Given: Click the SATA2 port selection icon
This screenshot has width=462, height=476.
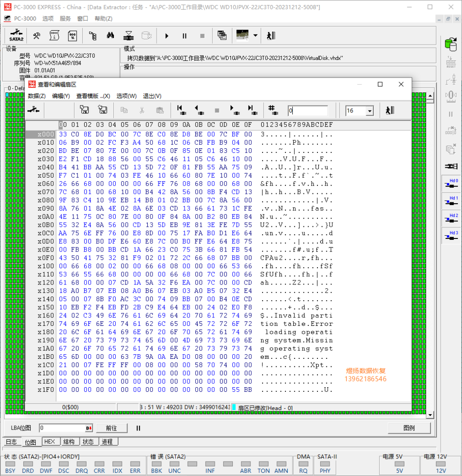Looking at the screenshot, I should tap(16, 35).
